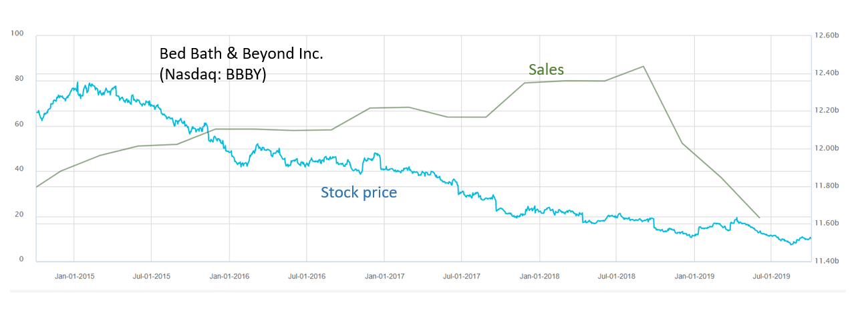Click the 100 value on left axis
Viewport: 868px width, 321px height.
(18, 33)
